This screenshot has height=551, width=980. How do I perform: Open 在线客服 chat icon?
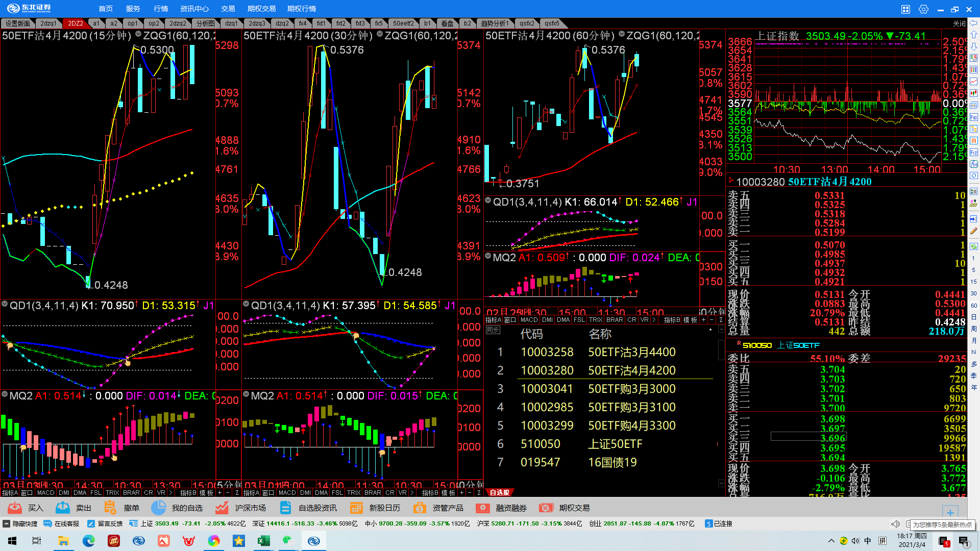tap(48, 523)
